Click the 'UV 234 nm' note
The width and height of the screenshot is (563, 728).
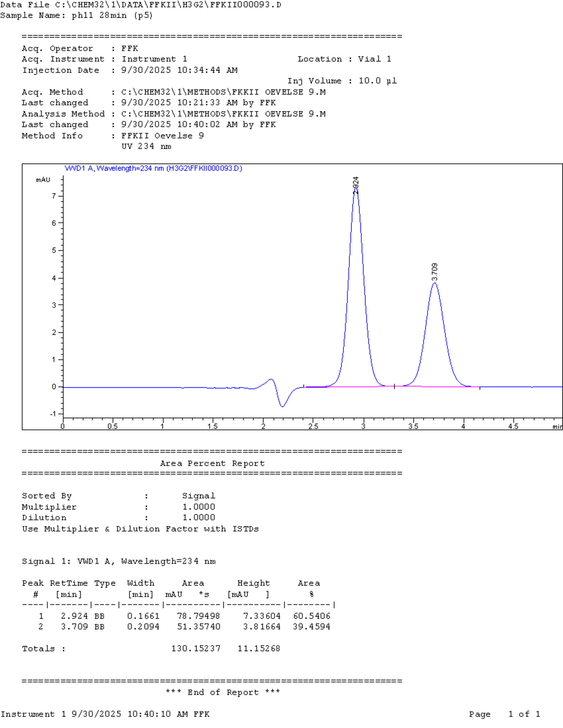coord(146,146)
